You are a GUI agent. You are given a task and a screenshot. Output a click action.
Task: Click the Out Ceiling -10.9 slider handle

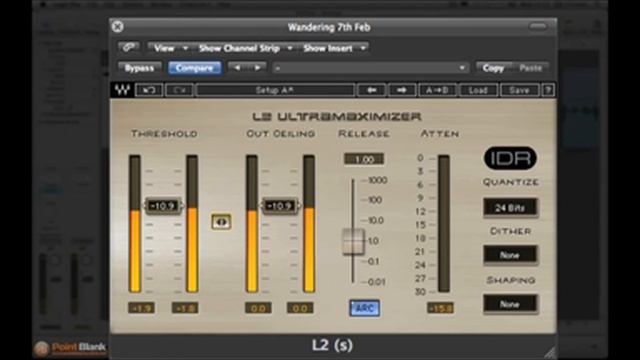[280, 206]
